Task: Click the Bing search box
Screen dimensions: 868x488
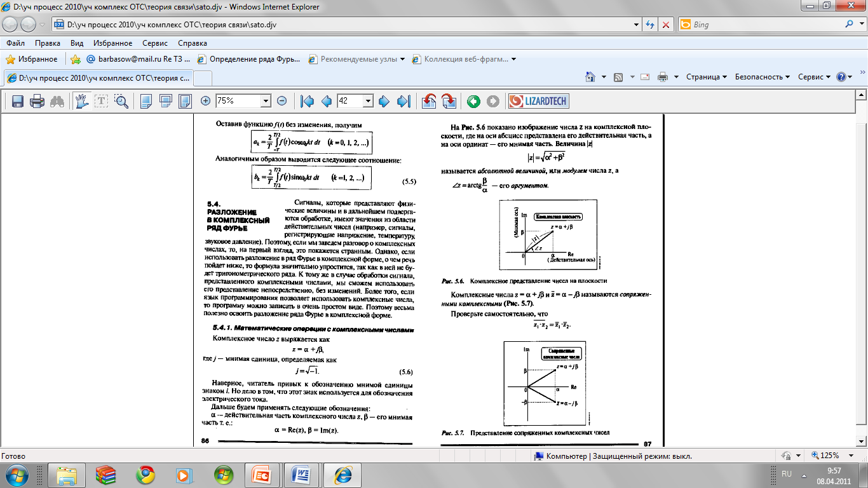Action: [x=760, y=25]
